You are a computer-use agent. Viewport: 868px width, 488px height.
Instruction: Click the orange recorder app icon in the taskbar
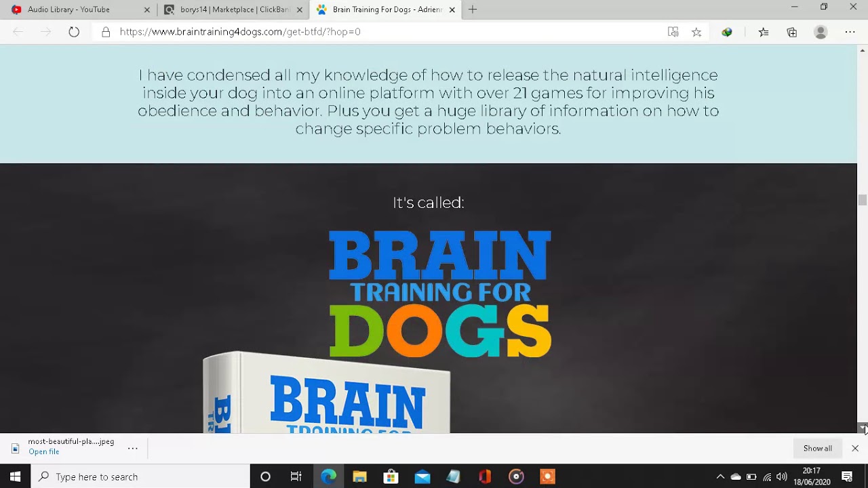[x=547, y=476]
